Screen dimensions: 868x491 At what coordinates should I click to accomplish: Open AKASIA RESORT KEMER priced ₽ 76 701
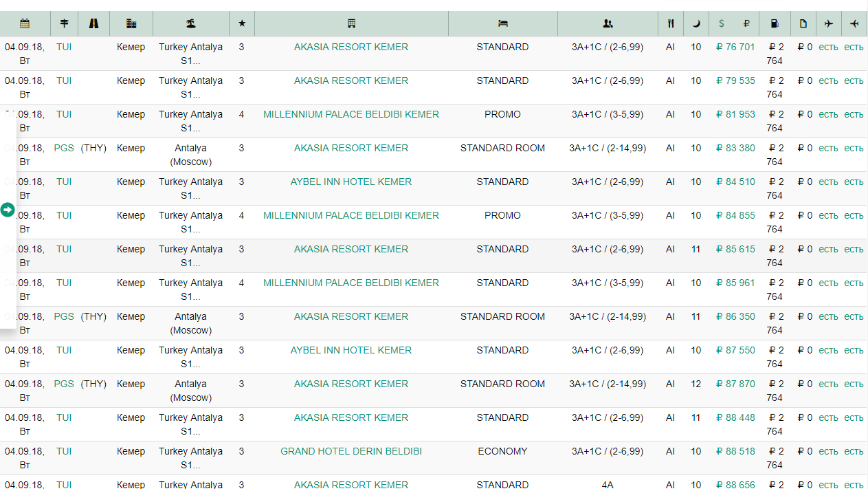[351, 47]
